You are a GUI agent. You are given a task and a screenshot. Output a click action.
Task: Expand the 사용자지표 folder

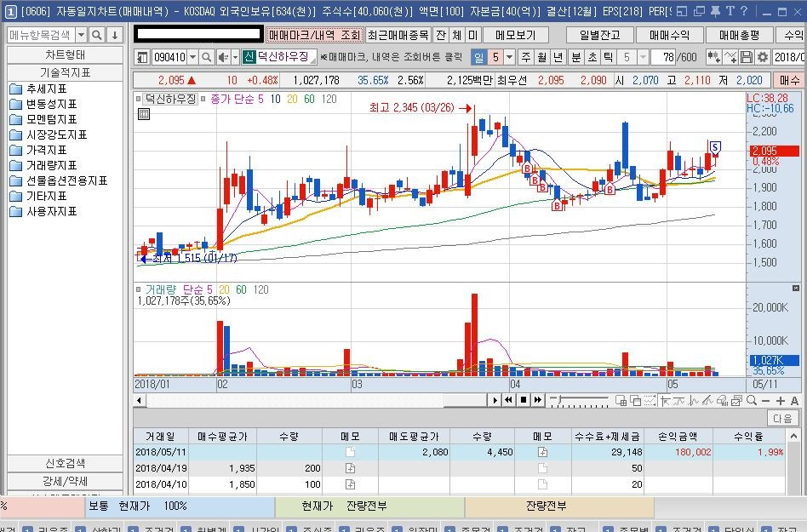pos(43,211)
